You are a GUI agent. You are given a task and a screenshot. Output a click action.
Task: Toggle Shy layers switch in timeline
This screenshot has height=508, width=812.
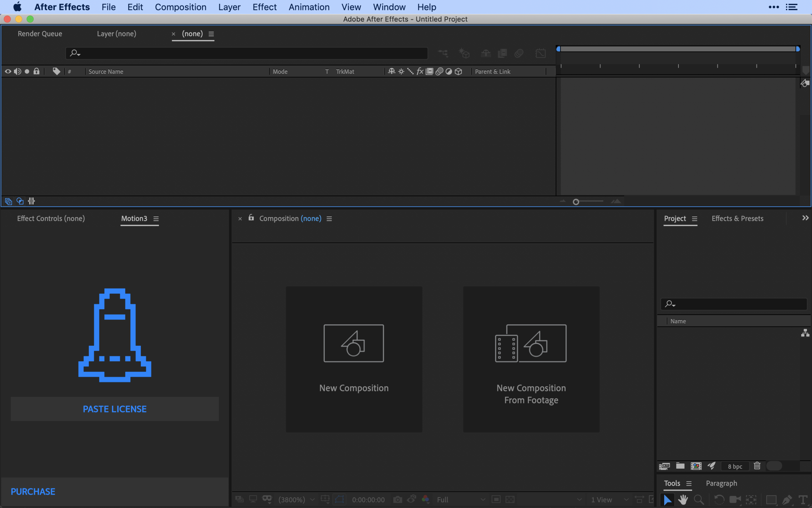(x=486, y=53)
